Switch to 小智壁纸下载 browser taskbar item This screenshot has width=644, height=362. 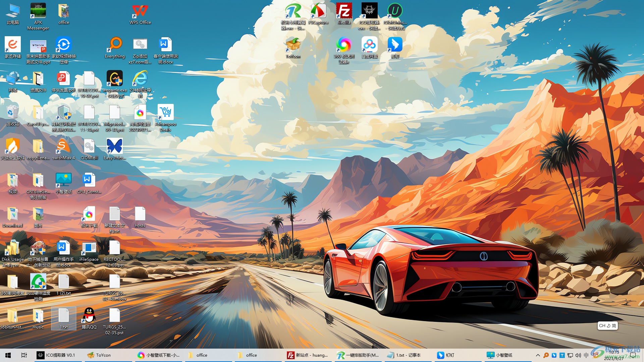pyautogui.click(x=159, y=355)
